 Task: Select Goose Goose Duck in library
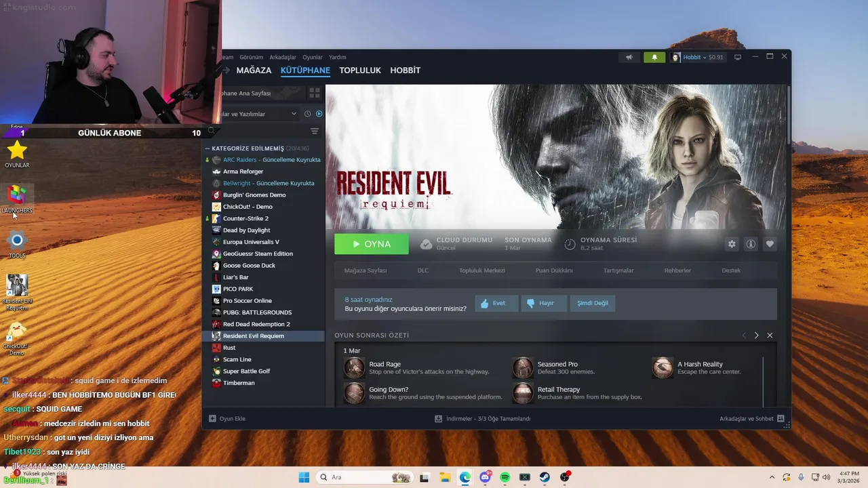(264, 266)
